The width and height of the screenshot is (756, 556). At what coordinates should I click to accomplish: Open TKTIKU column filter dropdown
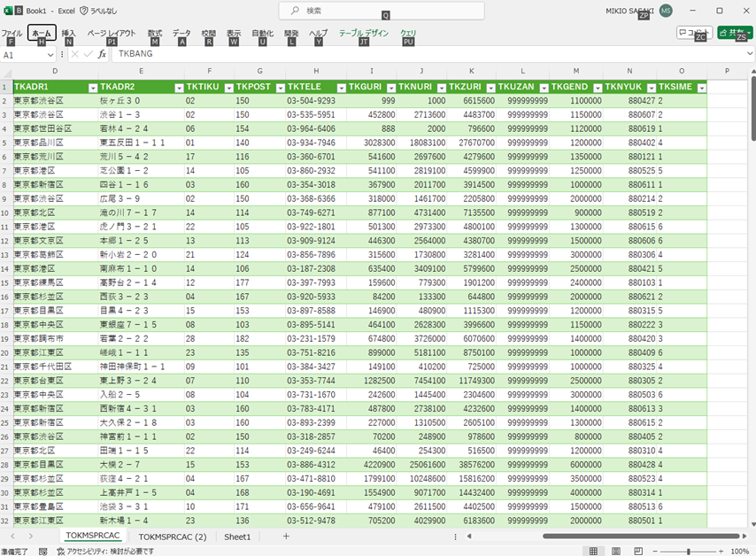coord(229,88)
